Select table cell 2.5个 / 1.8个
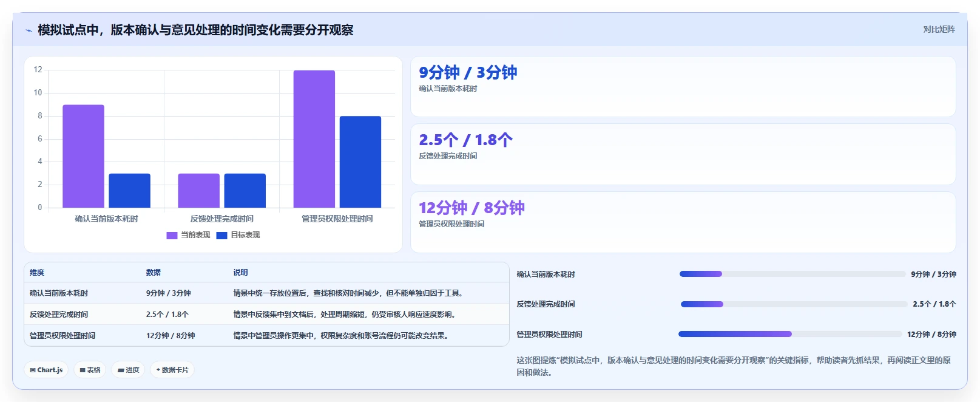Image resolution: width=980 pixels, height=402 pixels. point(167,315)
